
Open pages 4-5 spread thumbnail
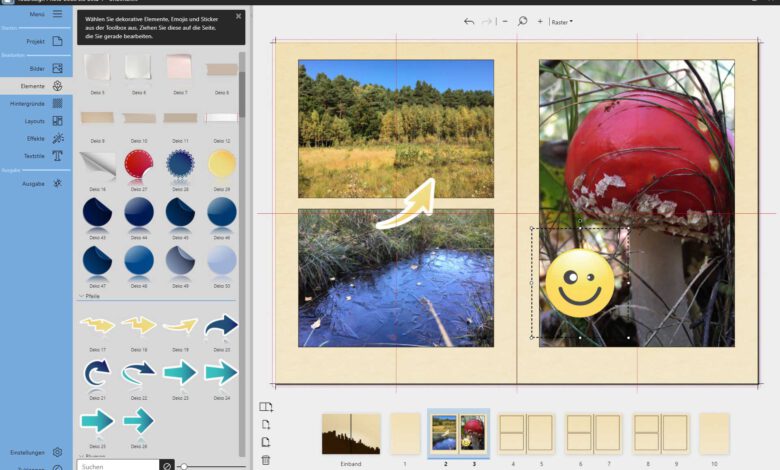pyautogui.click(x=526, y=433)
